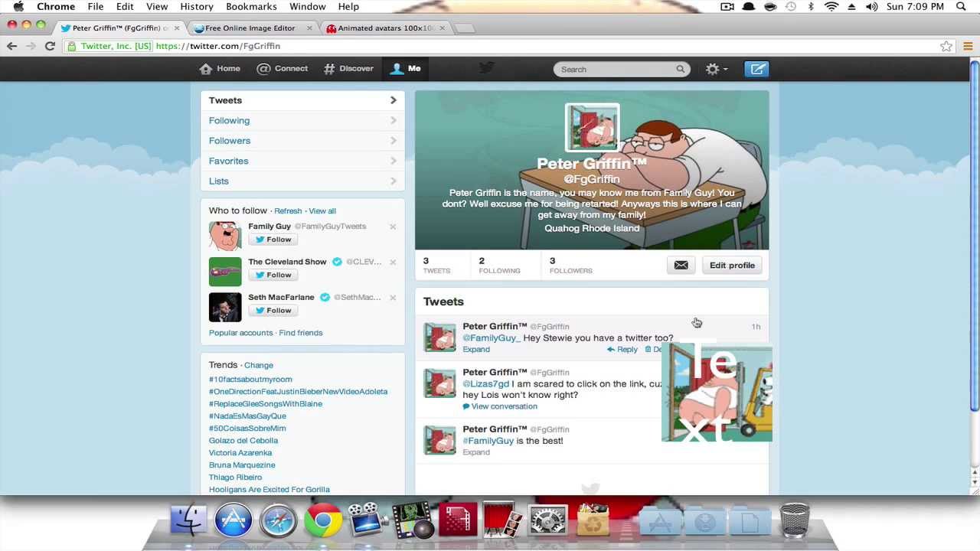
Task: Click the Edit profile button
Action: pos(732,266)
